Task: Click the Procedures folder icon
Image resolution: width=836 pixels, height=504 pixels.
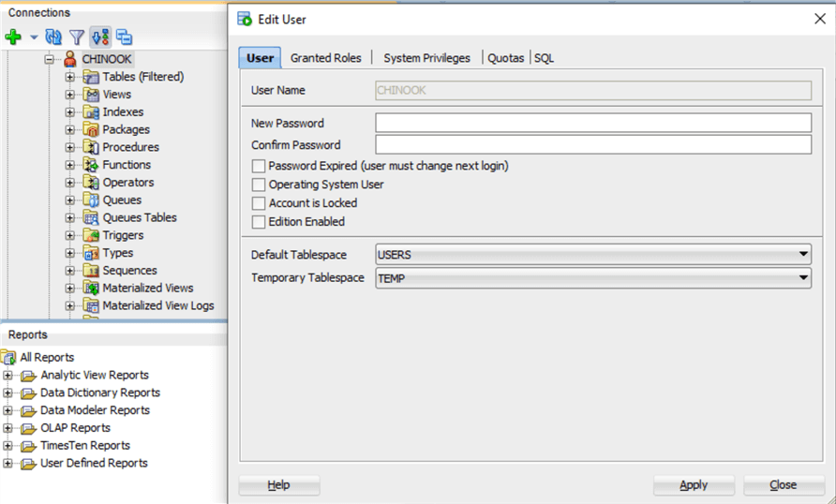Action: pyautogui.click(x=91, y=148)
